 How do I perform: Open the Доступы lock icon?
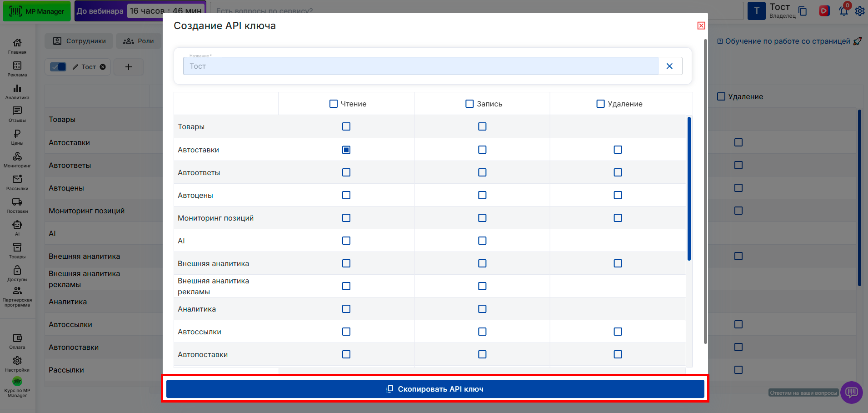[x=17, y=273]
